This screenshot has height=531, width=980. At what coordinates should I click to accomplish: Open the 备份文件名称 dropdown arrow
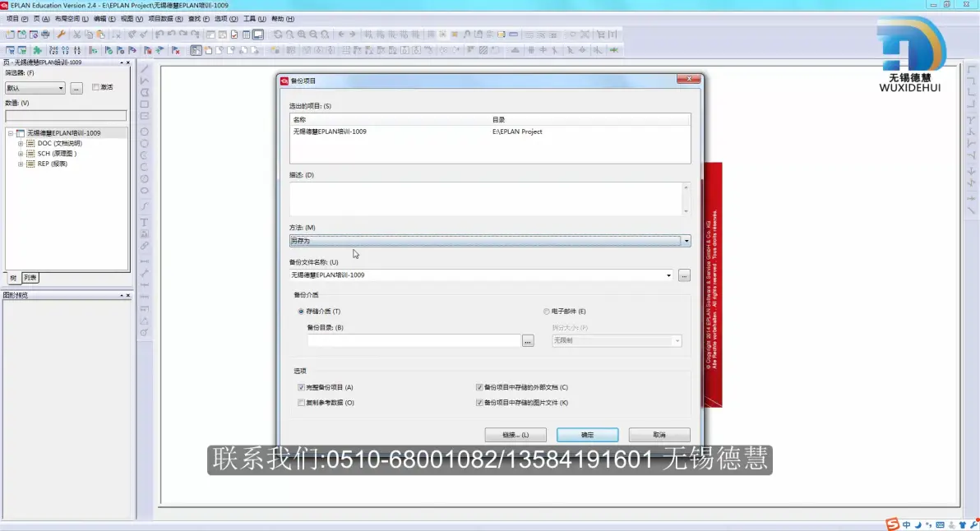pyautogui.click(x=668, y=275)
